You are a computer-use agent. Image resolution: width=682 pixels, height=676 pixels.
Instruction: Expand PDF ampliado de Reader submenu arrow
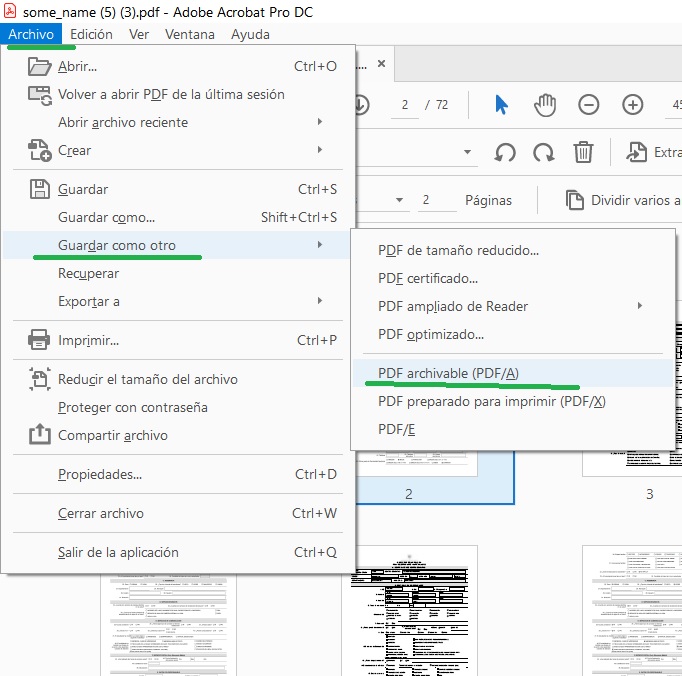(640, 305)
